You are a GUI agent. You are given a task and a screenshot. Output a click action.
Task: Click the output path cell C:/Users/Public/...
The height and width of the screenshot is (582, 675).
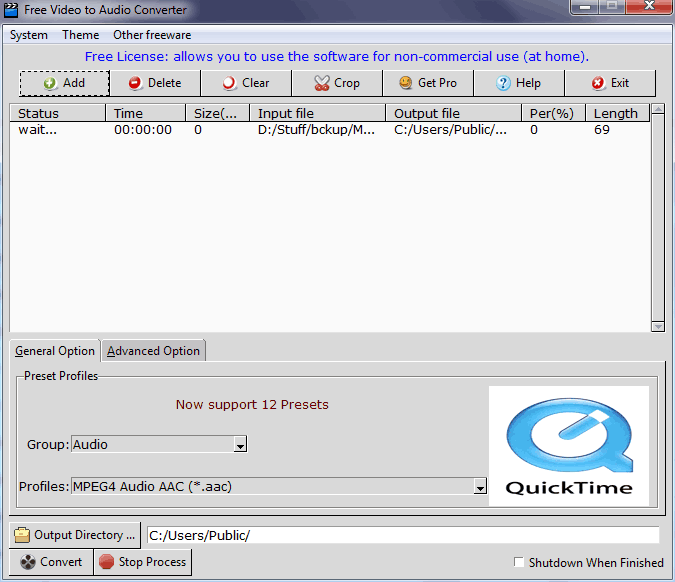pyautogui.click(x=450, y=130)
